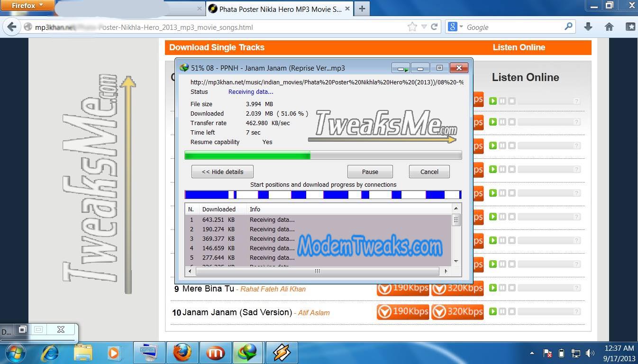Image resolution: width=638 pixels, height=364 pixels.
Task: Go back to the previous page
Action: pyautogui.click(x=11, y=27)
